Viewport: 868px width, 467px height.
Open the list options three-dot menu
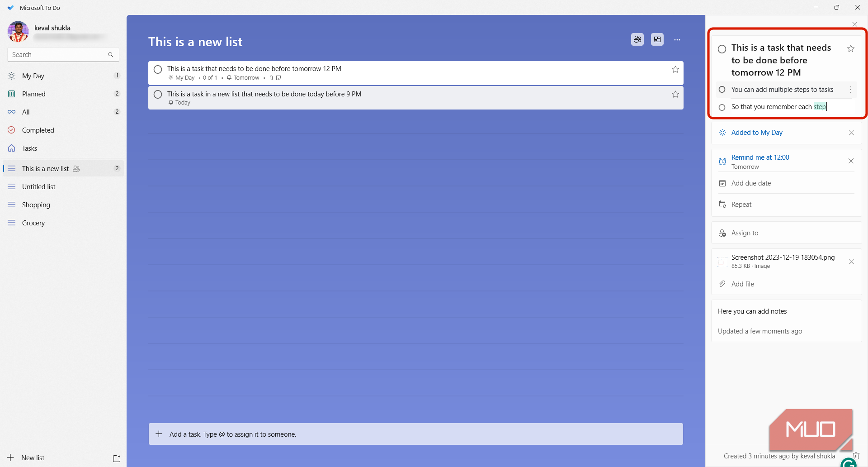pyautogui.click(x=677, y=40)
